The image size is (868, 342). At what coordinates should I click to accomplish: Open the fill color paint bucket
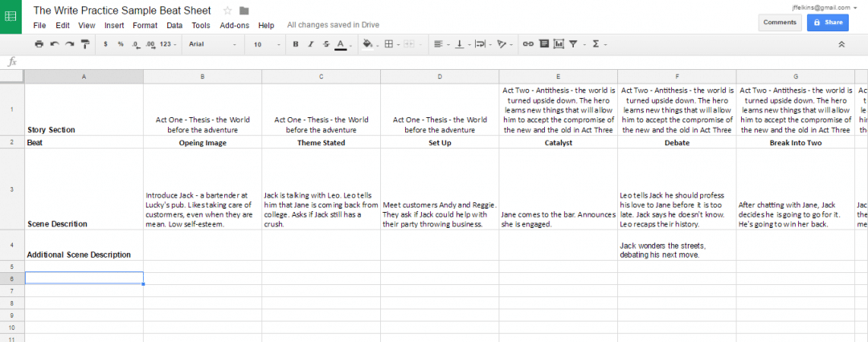click(368, 44)
